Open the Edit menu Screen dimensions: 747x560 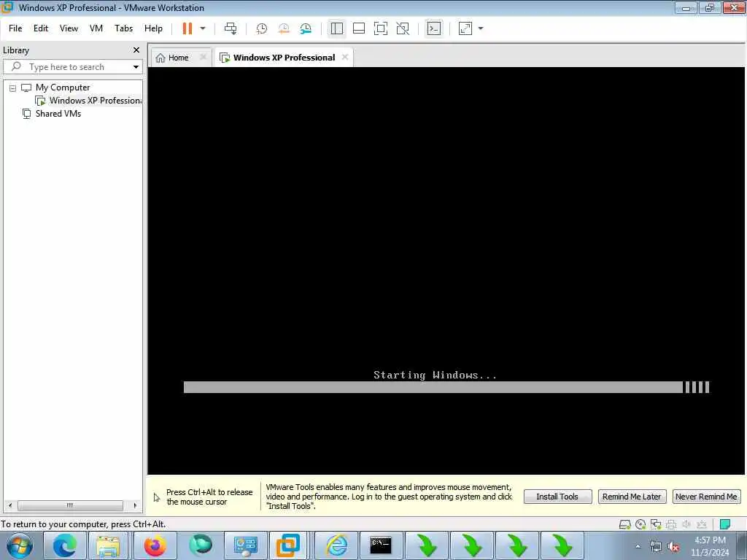(x=41, y=28)
